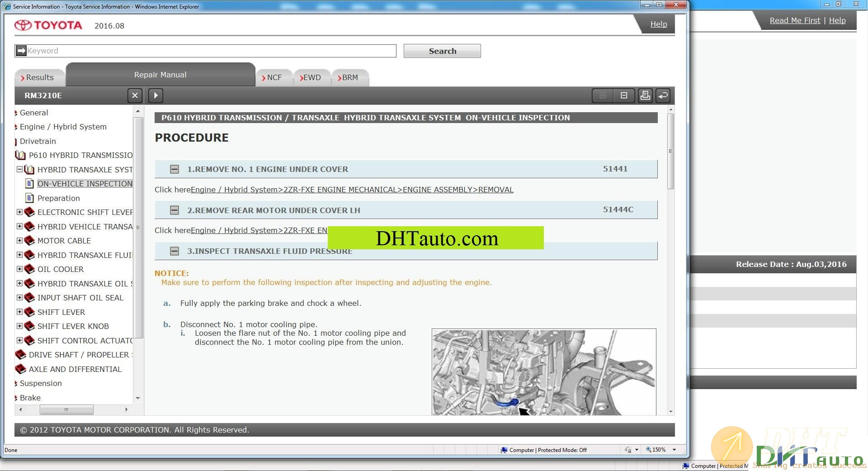The image size is (868, 471).
Task: Click the arrow icon in Keyword field
Action: [x=21, y=51]
